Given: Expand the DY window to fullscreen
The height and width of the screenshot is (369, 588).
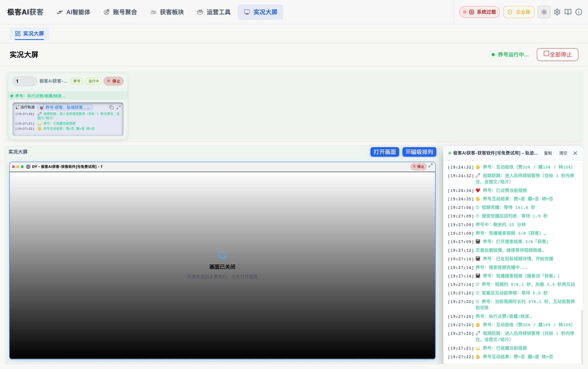Looking at the screenshot, I should [x=430, y=166].
